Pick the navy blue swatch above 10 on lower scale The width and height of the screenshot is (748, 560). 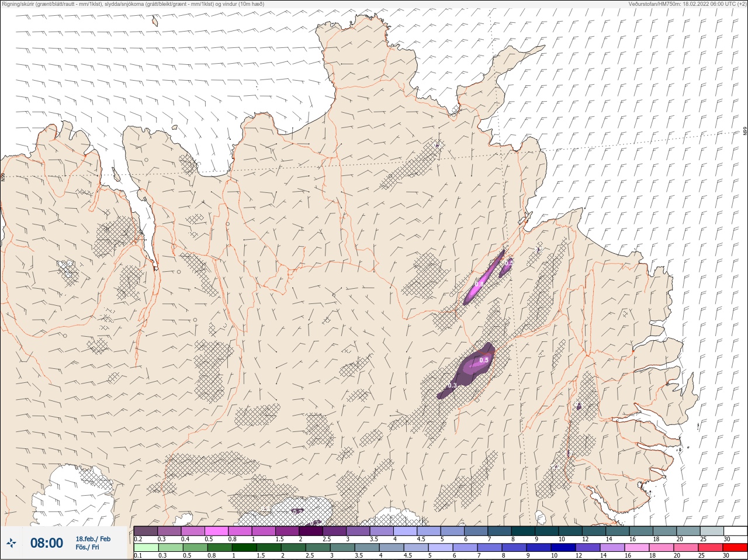coord(563,548)
